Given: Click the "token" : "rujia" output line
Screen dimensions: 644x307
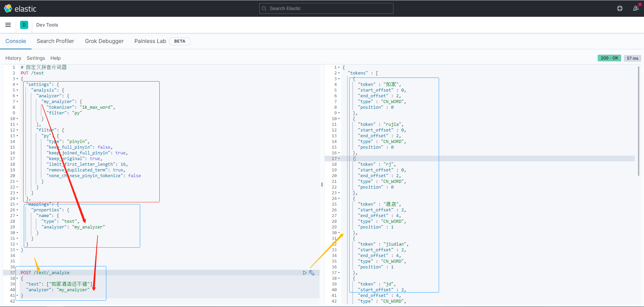Looking at the screenshot, I should pos(381,124).
